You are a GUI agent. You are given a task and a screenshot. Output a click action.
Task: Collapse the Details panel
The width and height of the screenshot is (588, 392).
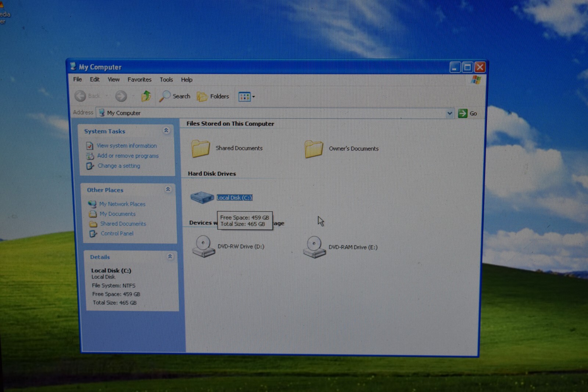[x=170, y=256]
